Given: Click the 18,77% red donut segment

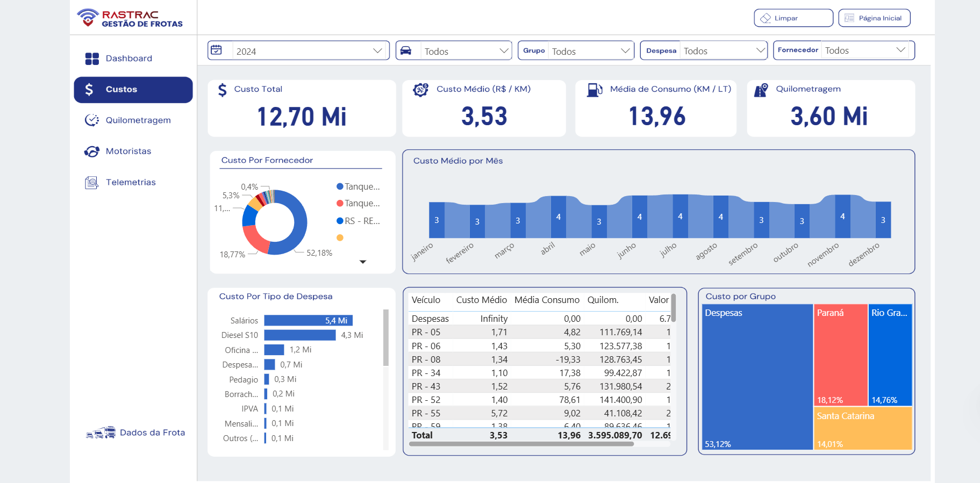Looking at the screenshot, I should pyautogui.click(x=254, y=239).
